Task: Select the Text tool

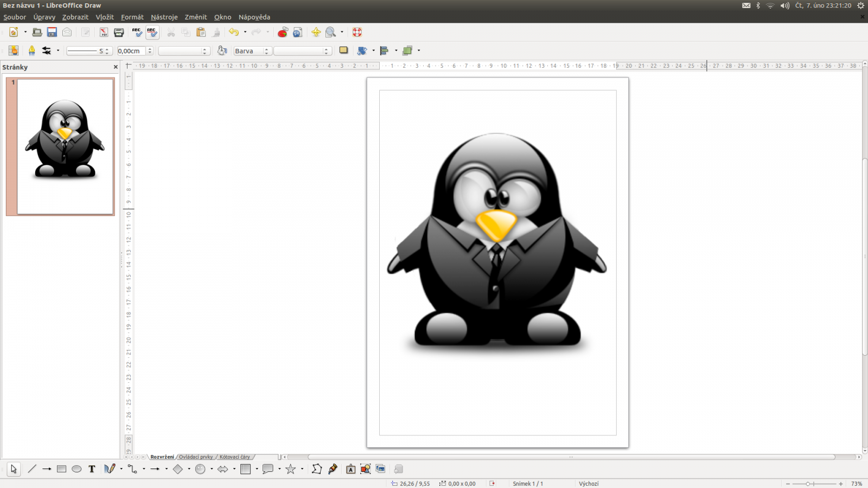Action: 91,469
